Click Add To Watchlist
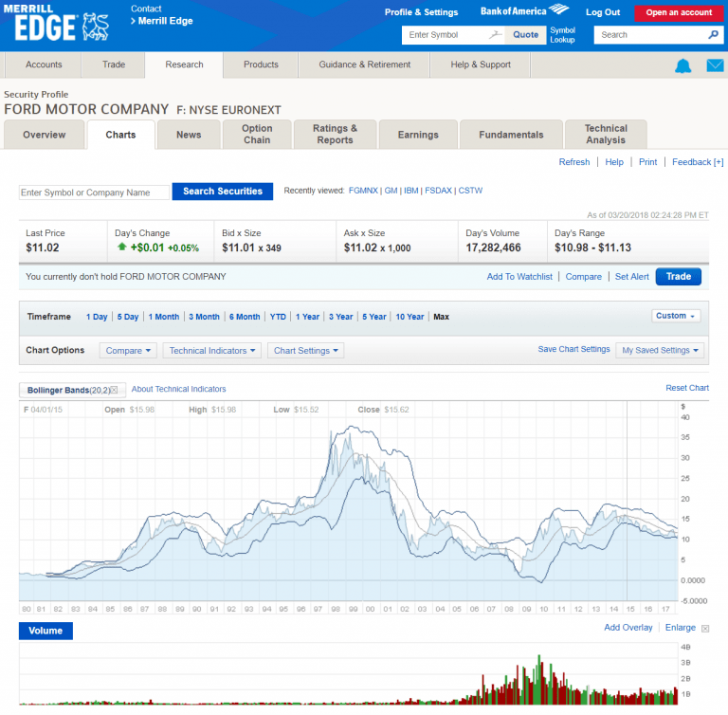The image size is (728, 715). point(519,277)
